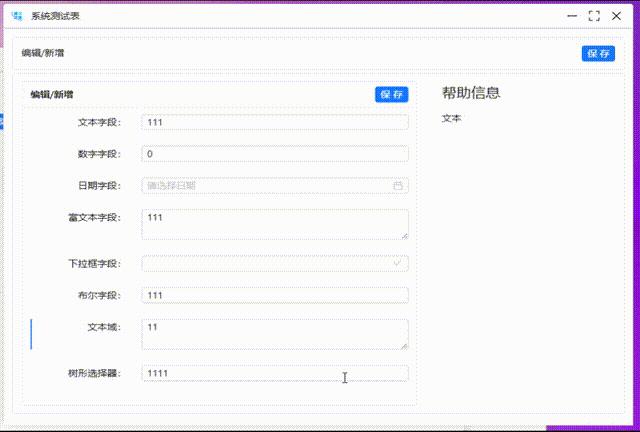Click inside the 文本域 text area
Image resolution: width=640 pixels, height=432 pixels.
(272, 333)
